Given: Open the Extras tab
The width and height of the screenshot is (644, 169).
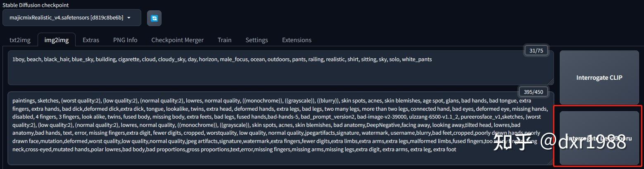Looking at the screenshot, I should coord(91,40).
